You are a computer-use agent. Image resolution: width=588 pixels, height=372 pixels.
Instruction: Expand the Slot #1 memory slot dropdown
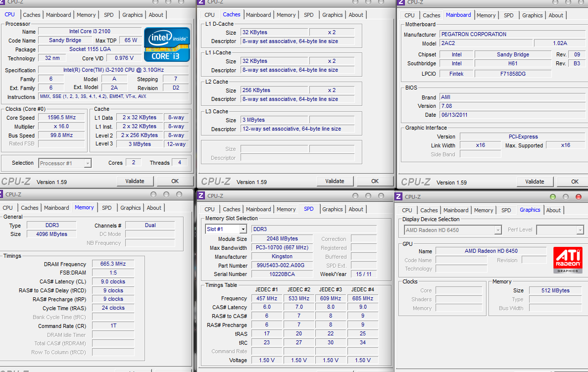point(243,229)
